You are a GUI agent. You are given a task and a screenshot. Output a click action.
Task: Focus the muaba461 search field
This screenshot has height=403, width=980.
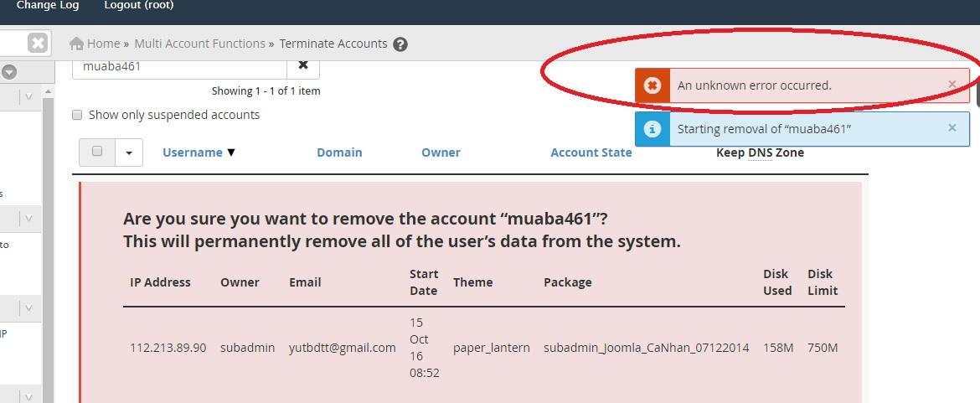180,66
